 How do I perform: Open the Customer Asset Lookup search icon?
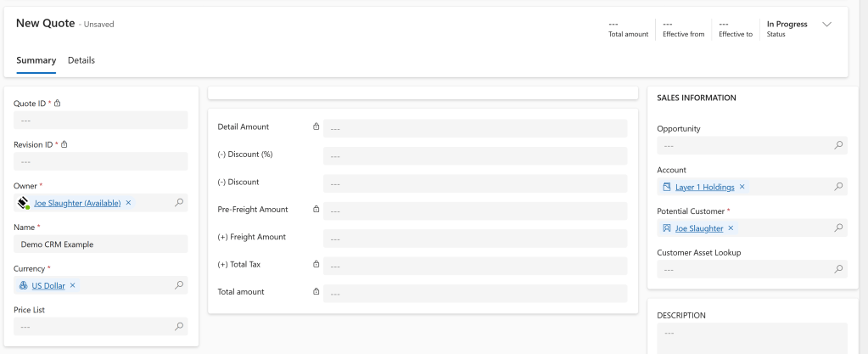[x=838, y=269]
